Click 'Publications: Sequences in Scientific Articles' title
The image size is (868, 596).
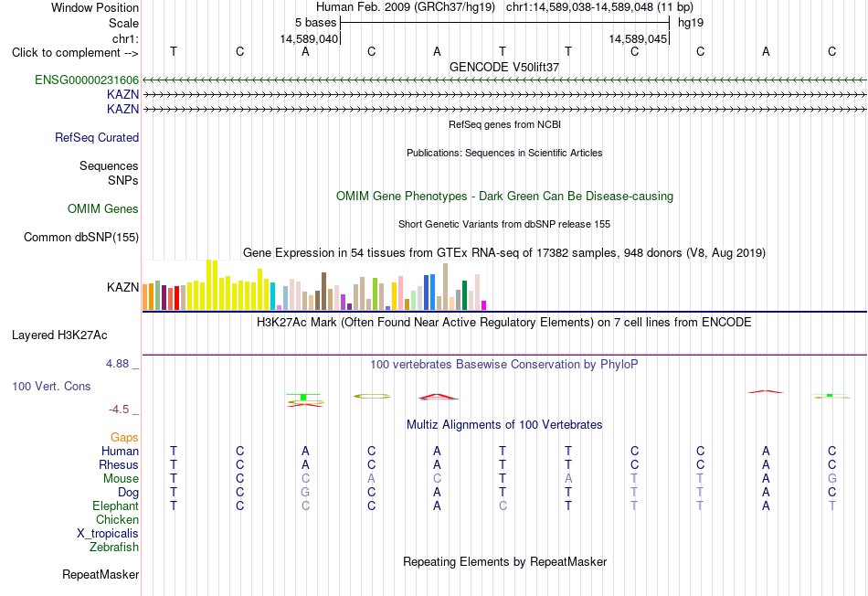point(504,153)
